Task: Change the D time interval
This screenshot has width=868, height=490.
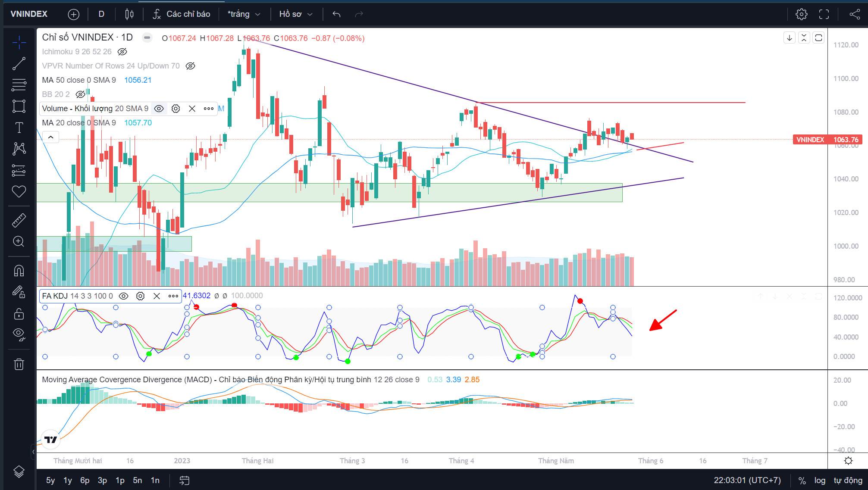Action: (x=101, y=14)
